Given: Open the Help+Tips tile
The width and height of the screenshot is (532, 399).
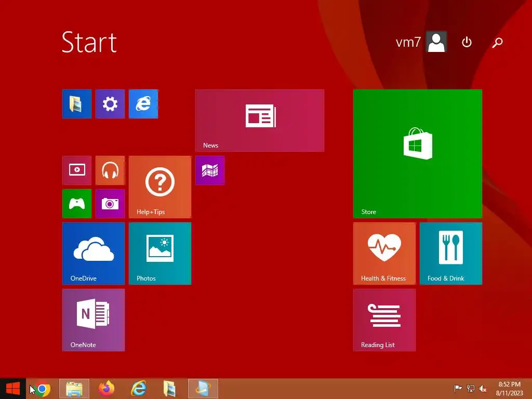Looking at the screenshot, I should pyautogui.click(x=160, y=187).
